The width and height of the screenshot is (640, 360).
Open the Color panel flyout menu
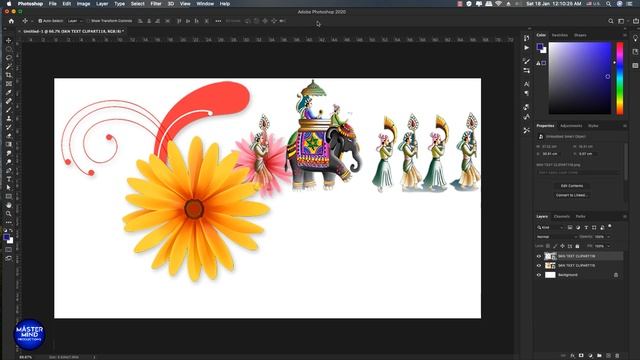click(x=624, y=35)
